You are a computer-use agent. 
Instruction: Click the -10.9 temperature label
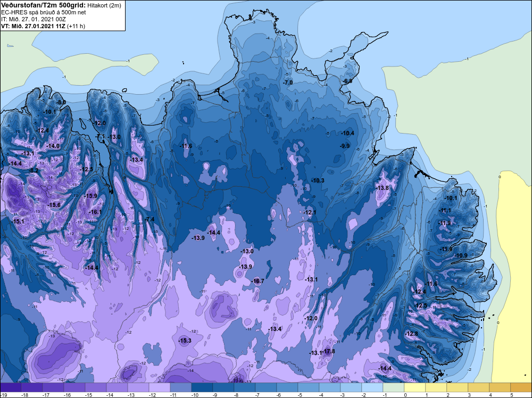point(461,255)
